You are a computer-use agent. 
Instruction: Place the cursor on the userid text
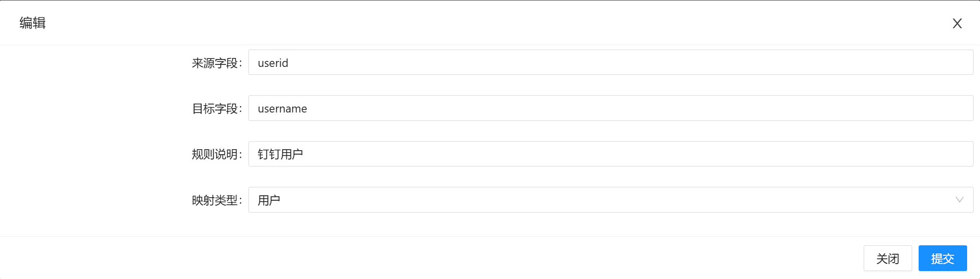(273, 63)
